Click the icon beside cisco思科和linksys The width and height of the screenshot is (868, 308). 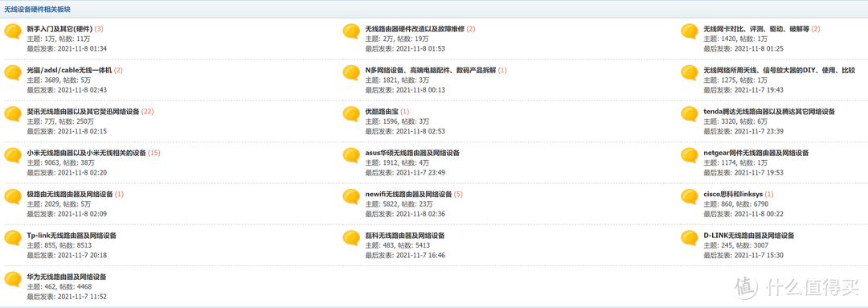coord(690,197)
